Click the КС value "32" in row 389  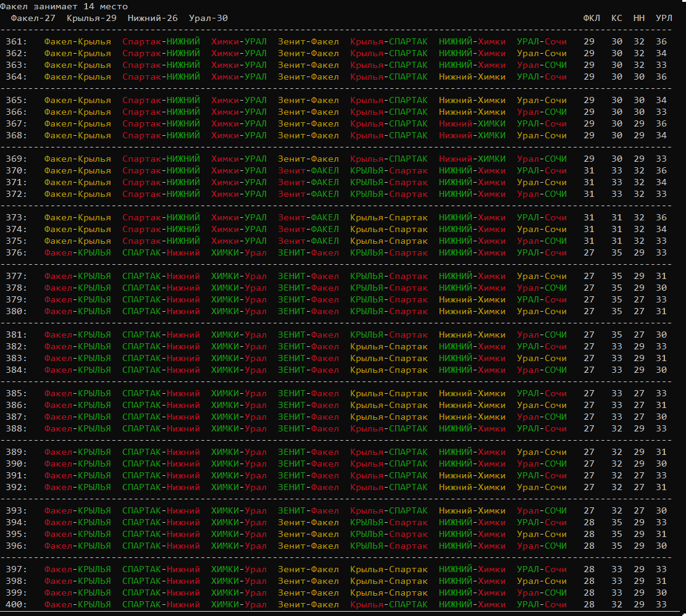(616, 452)
